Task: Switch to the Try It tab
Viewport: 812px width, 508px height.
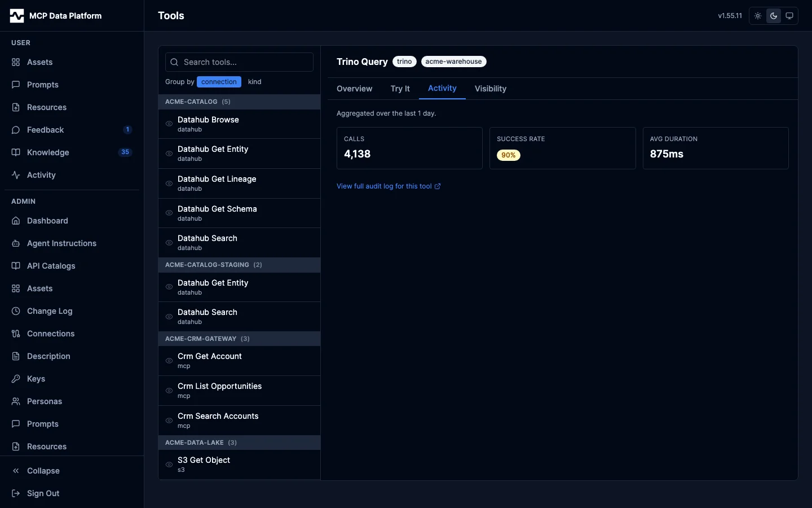Action: 400,89
